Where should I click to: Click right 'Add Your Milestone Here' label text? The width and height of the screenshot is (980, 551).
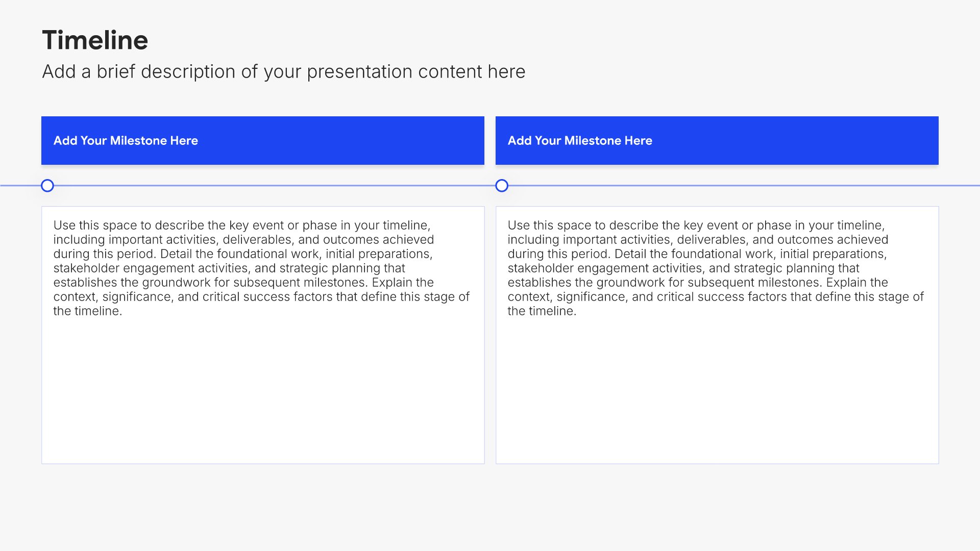580,141
